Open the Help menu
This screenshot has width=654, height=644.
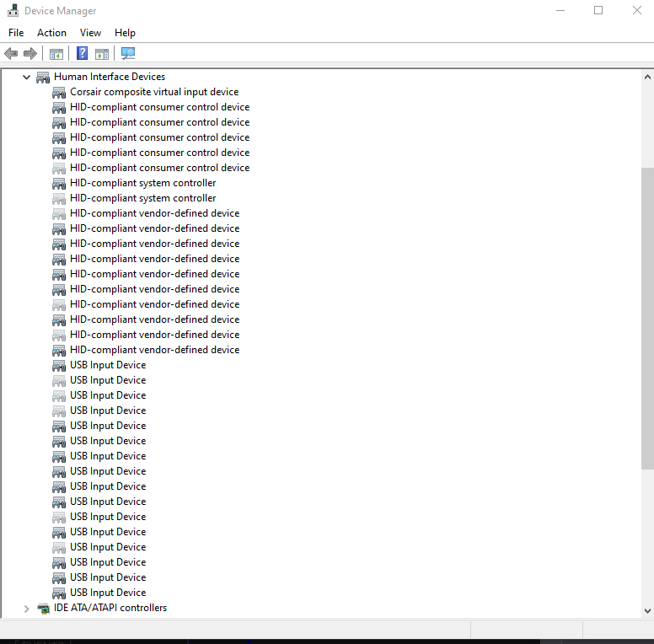pos(125,33)
